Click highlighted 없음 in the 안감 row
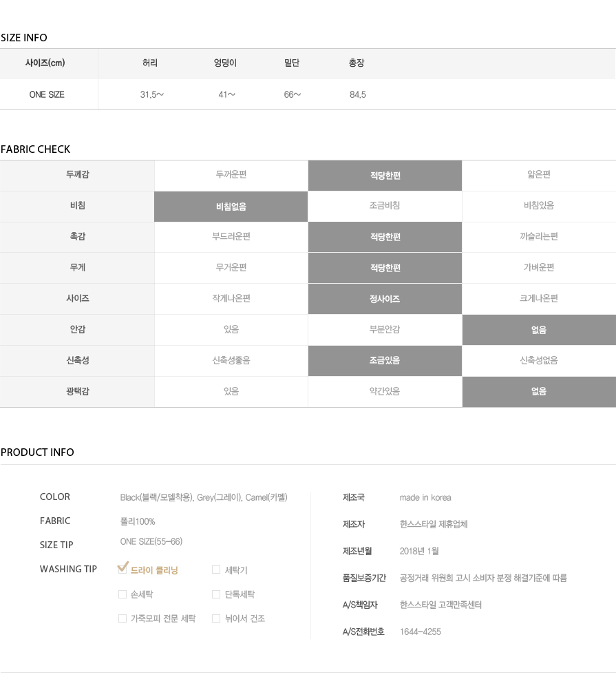This screenshot has width=616, height=677. [539, 331]
